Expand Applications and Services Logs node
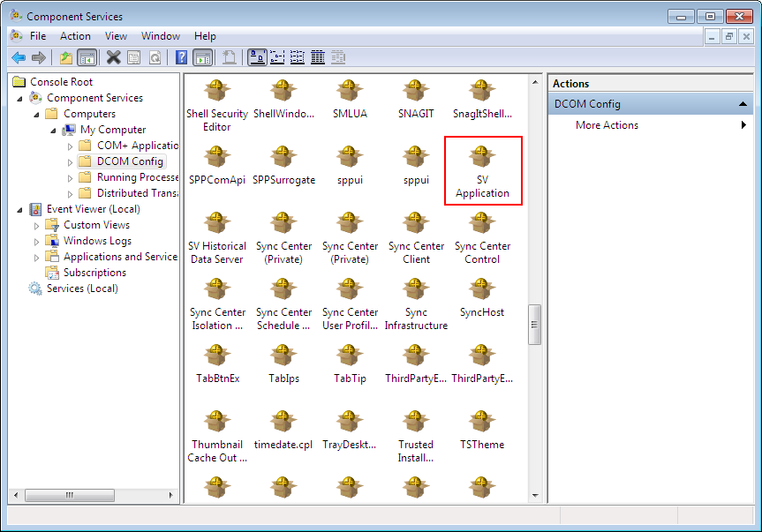The image size is (762, 532). (x=37, y=257)
